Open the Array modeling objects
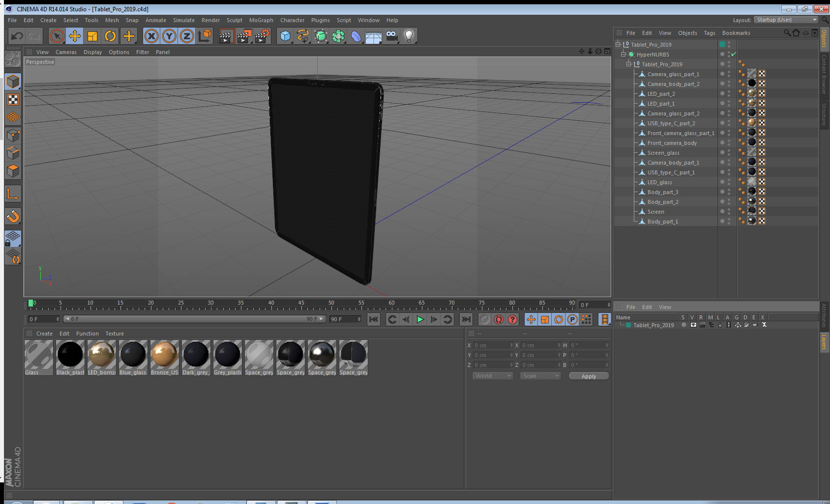 click(338, 36)
